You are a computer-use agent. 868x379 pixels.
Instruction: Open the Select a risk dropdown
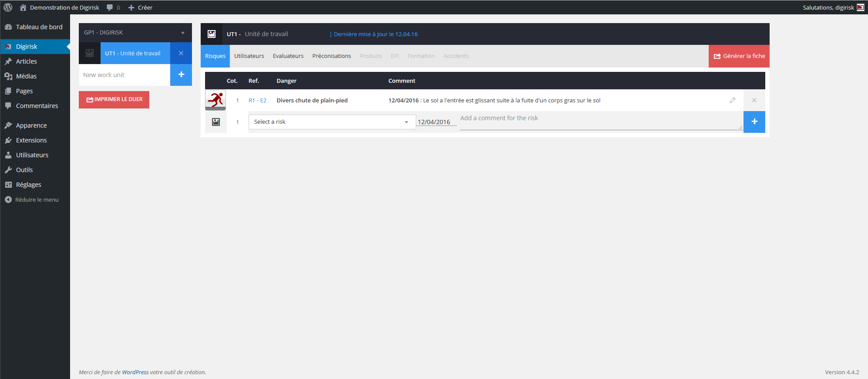pos(332,122)
